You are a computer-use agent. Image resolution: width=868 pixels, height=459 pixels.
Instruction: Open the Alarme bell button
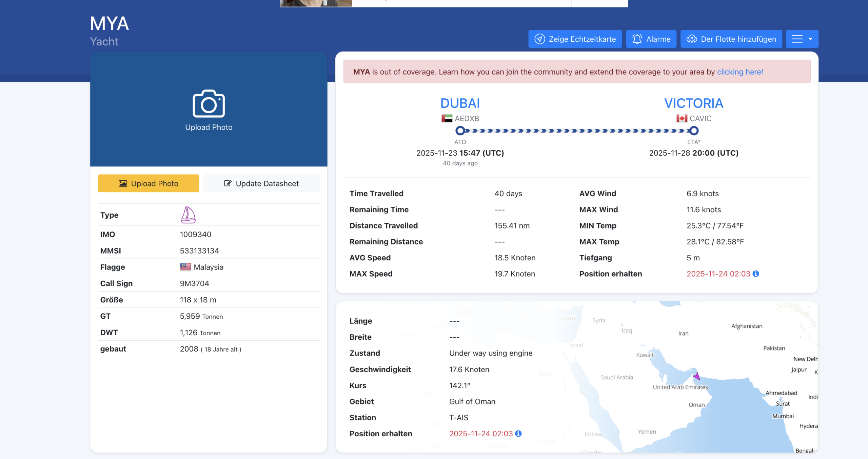[651, 39]
